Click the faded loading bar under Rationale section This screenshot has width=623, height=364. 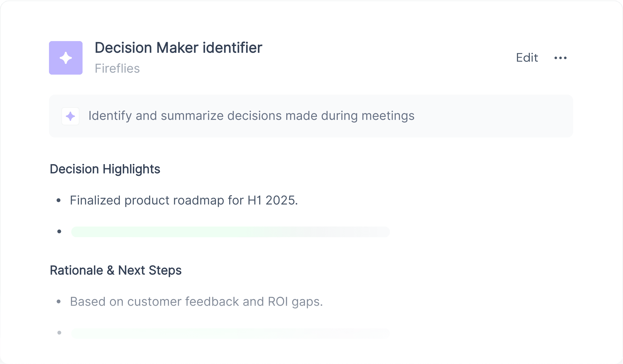230,333
